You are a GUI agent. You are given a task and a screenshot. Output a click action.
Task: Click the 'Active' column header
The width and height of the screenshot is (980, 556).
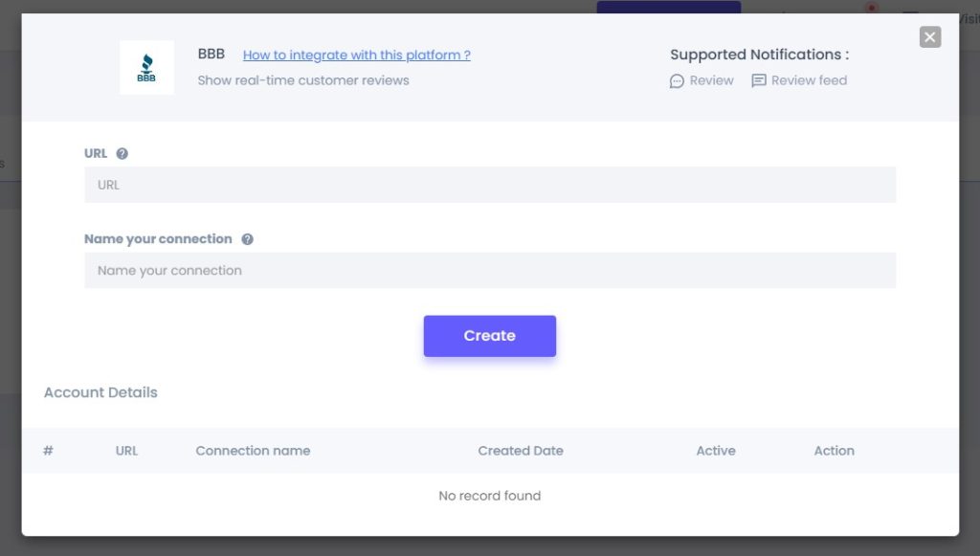pyautogui.click(x=716, y=451)
